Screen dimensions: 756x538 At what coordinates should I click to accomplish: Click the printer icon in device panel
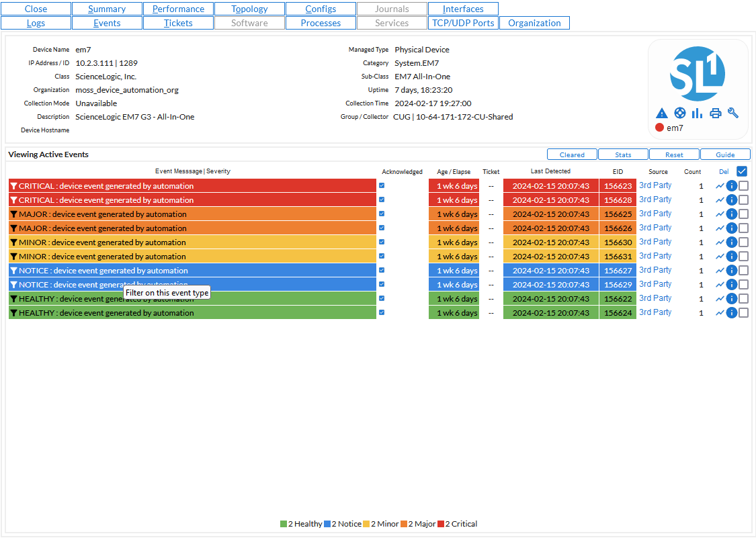tap(716, 113)
